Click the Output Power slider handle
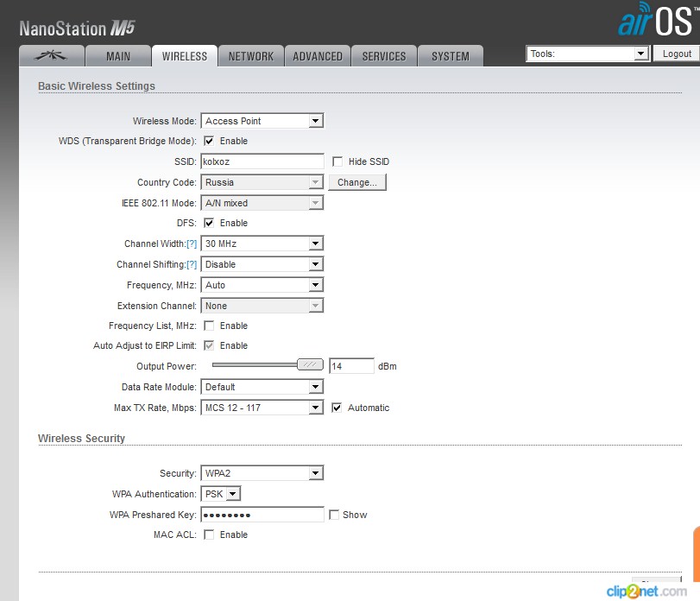Screen dimensions: 700x601 (310, 364)
